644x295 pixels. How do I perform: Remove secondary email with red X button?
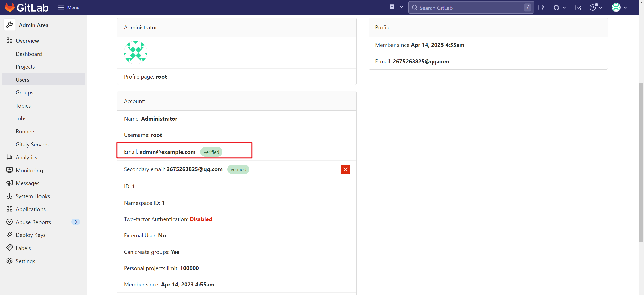click(345, 169)
